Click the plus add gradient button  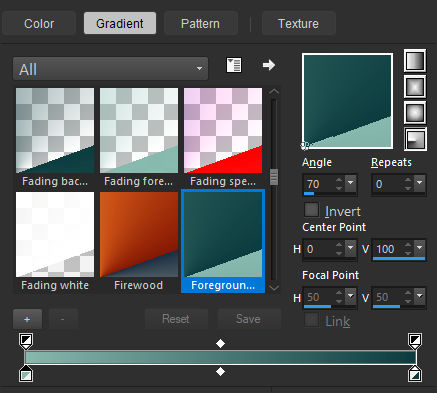point(27,319)
